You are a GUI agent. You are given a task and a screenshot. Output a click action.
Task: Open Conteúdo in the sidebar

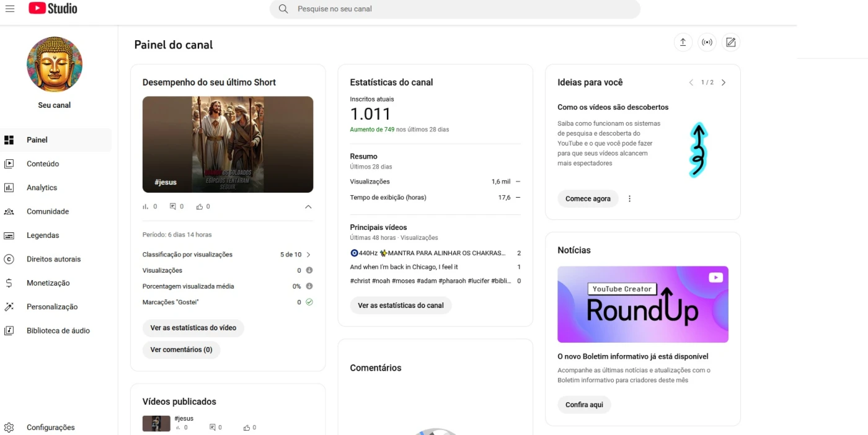tap(56, 164)
